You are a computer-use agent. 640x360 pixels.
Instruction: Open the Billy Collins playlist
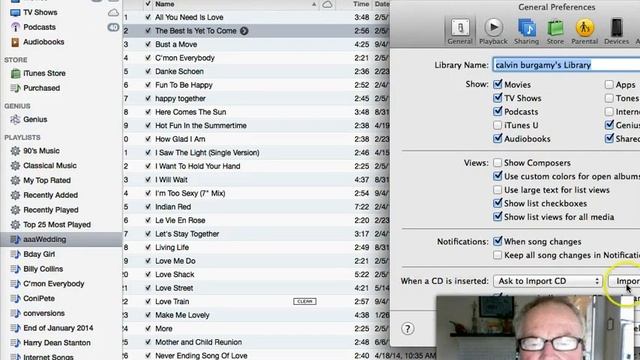(x=43, y=269)
